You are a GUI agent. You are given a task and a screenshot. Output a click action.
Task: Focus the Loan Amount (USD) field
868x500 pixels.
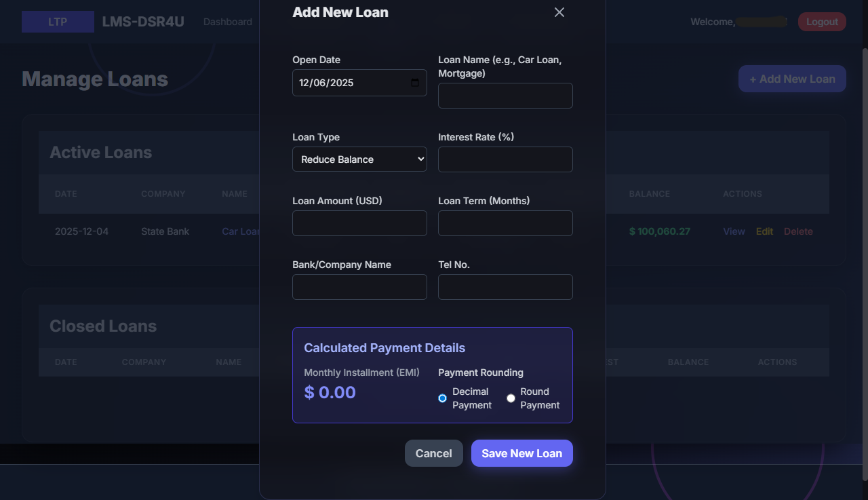[x=359, y=223]
